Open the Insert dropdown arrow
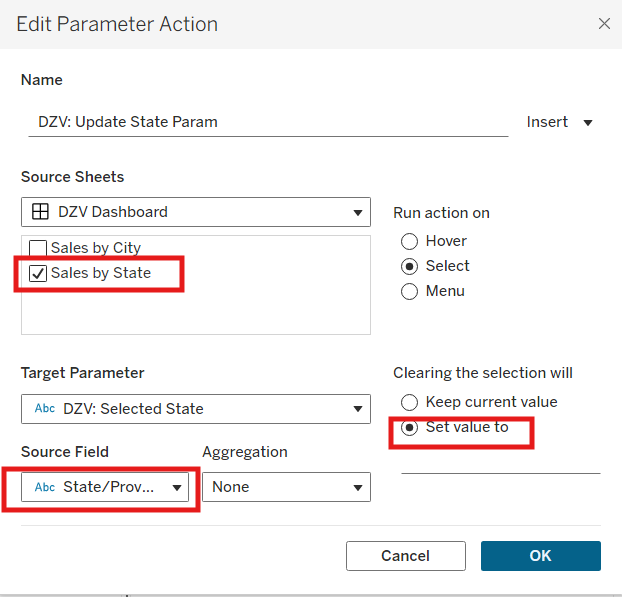The height and width of the screenshot is (597, 622). (x=588, y=122)
